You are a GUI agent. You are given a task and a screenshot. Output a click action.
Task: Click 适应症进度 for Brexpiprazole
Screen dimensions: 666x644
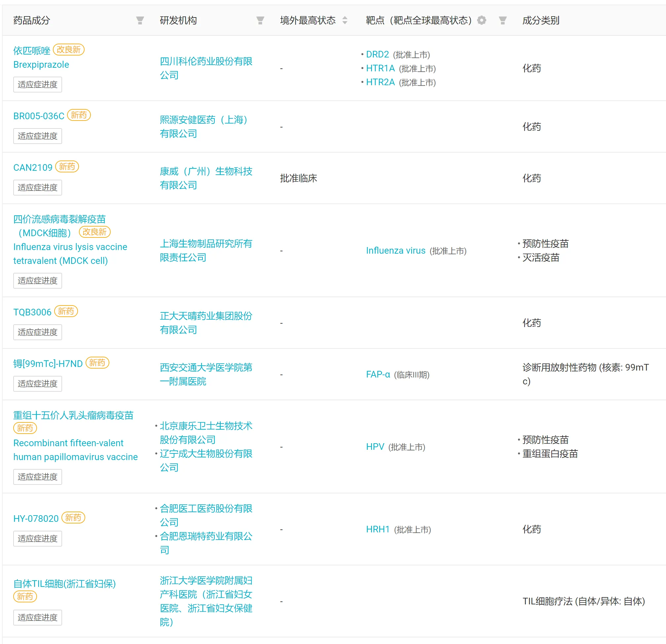(x=37, y=84)
